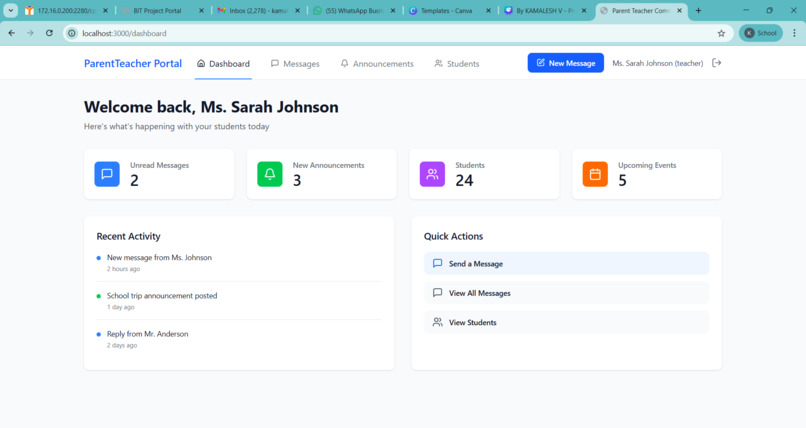Click the logout arrow icon

pos(717,63)
